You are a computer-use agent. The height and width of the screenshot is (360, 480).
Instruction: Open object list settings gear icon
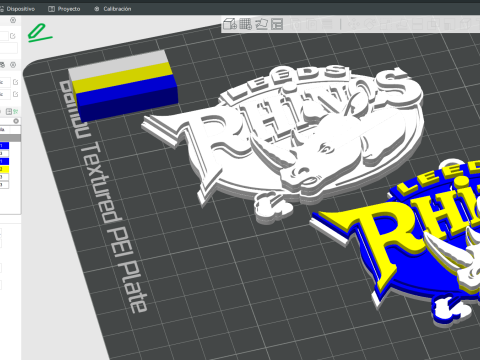click(x=16, y=121)
